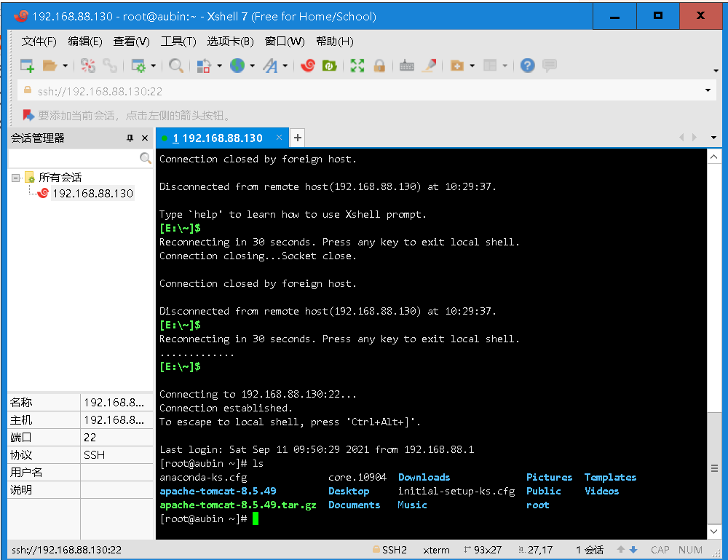Pin the 会话管理器 panel

tap(130, 138)
